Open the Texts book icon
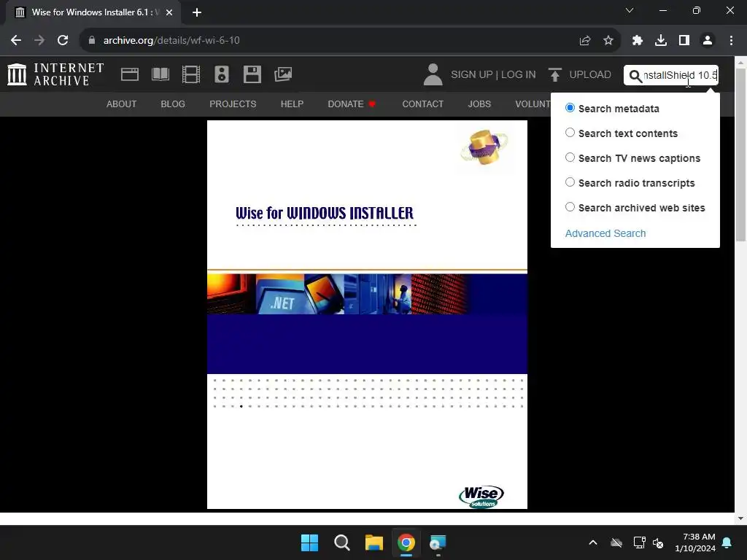Viewport: 747px width, 560px height. [x=160, y=74]
